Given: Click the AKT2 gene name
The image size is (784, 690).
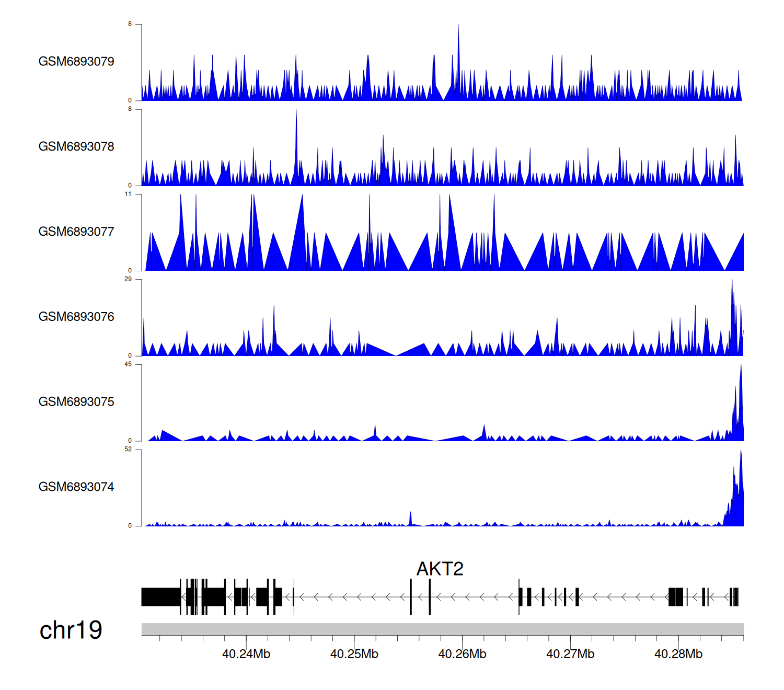Looking at the screenshot, I should pyautogui.click(x=440, y=569).
